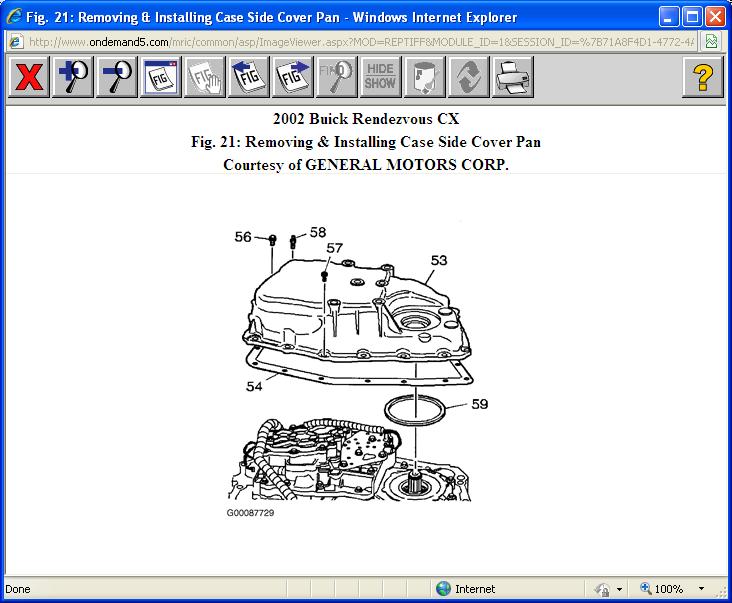732x603 pixels.
Task: Open the Find magnifier tool
Action: click(337, 77)
